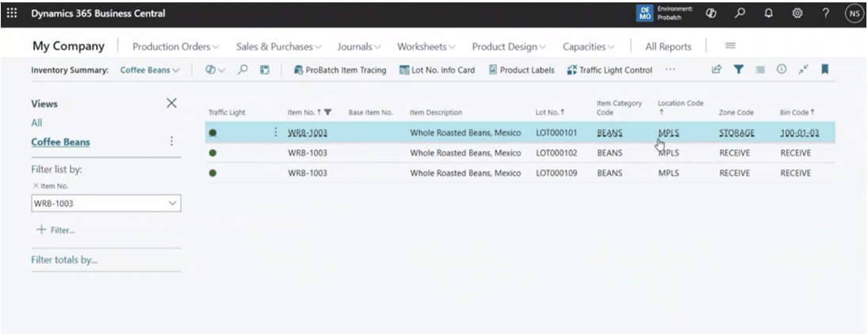The image size is (868, 334).
Task: Click MPLS location in LOT000101 row
Action: point(669,133)
